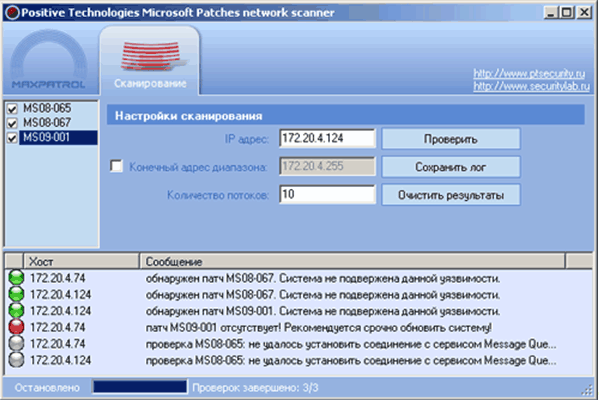
Task: Click the application icon in the title bar
Action: [x=12, y=13]
